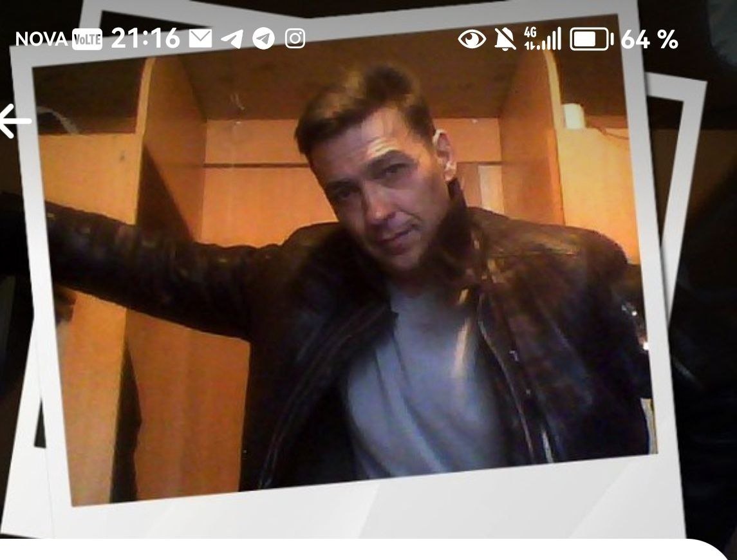Tap the battery status icon
Viewport: 737px width, 560px height.
pyautogui.click(x=592, y=39)
